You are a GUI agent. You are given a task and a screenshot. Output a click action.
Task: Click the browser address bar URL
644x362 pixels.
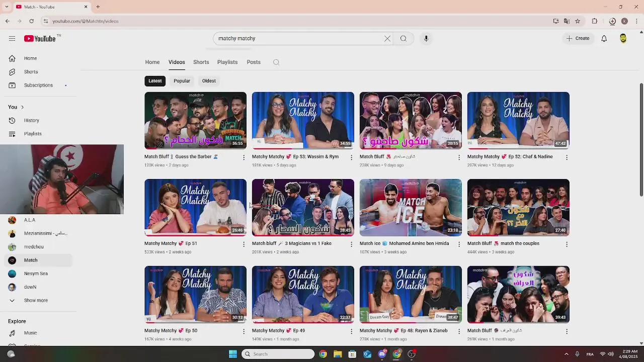pos(86,21)
